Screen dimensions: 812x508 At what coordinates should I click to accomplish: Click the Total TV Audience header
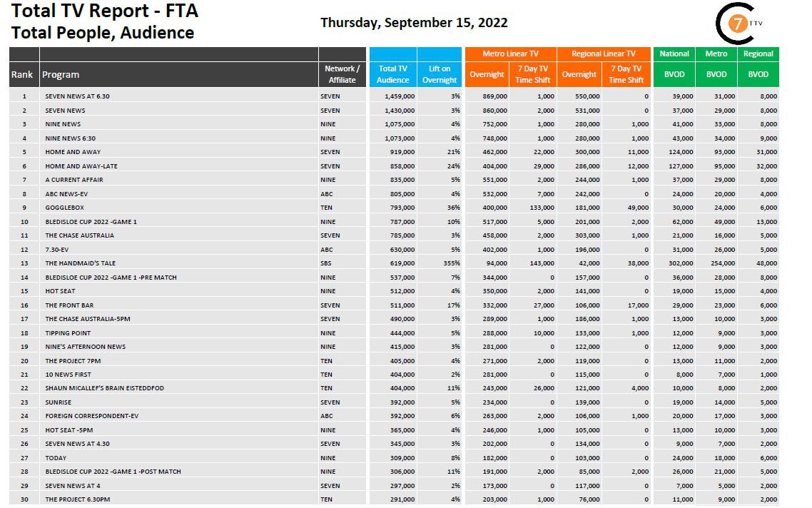point(393,74)
